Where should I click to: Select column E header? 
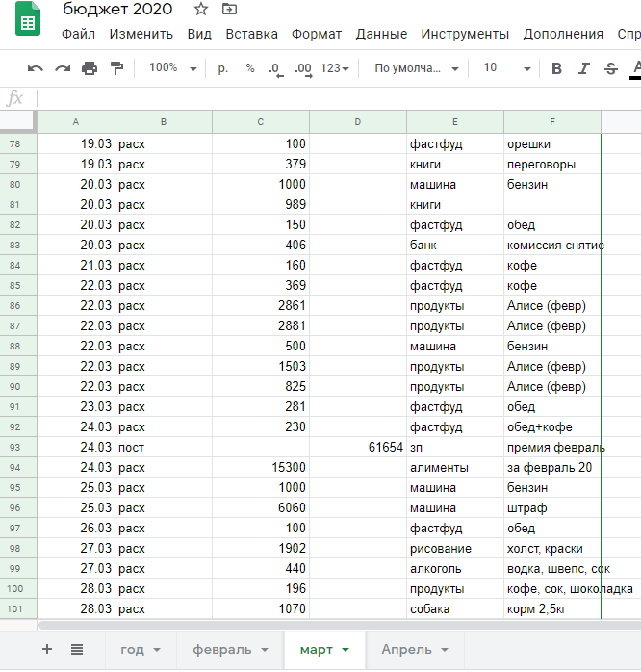(455, 122)
